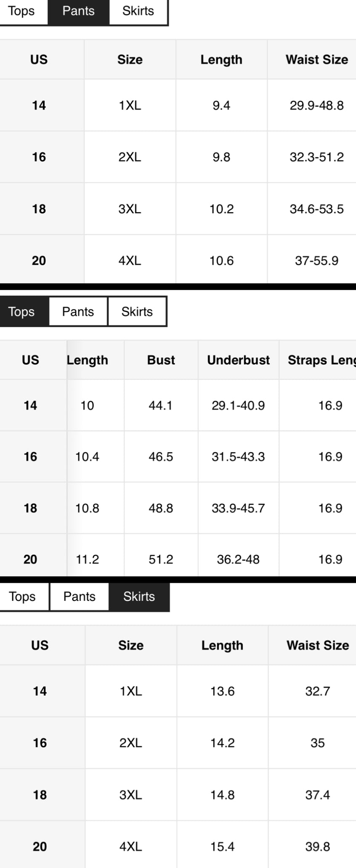
Task: Select the highlighted Tops tab
Action: coord(22,312)
